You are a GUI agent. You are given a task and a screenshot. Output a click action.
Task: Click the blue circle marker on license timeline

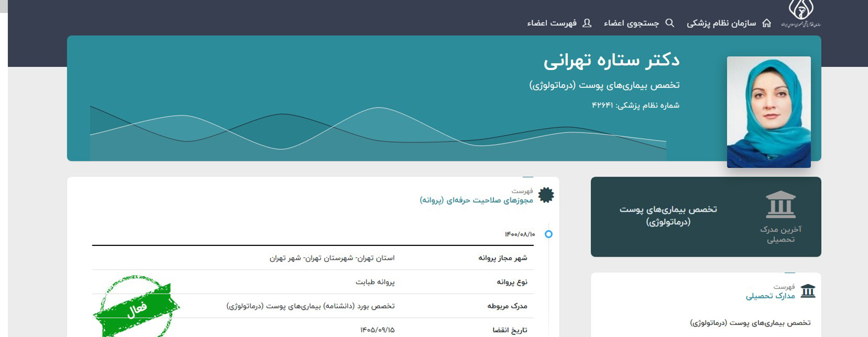pos(548,234)
